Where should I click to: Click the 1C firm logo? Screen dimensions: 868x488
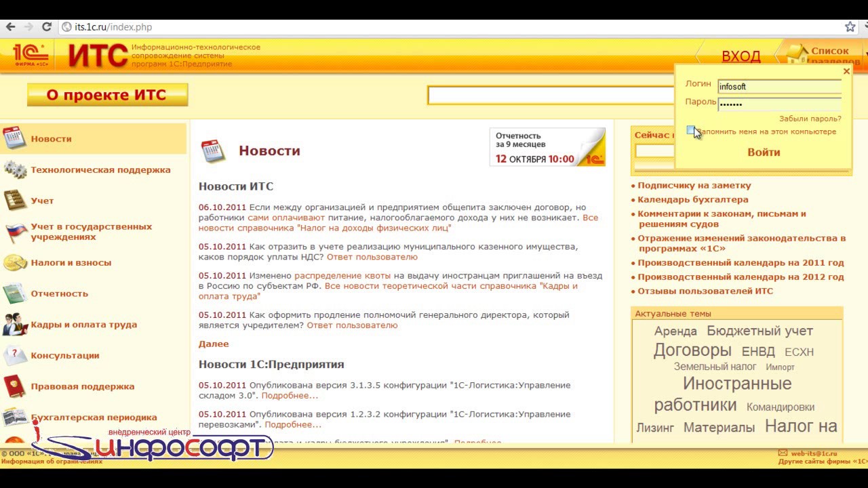click(x=31, y=56)
